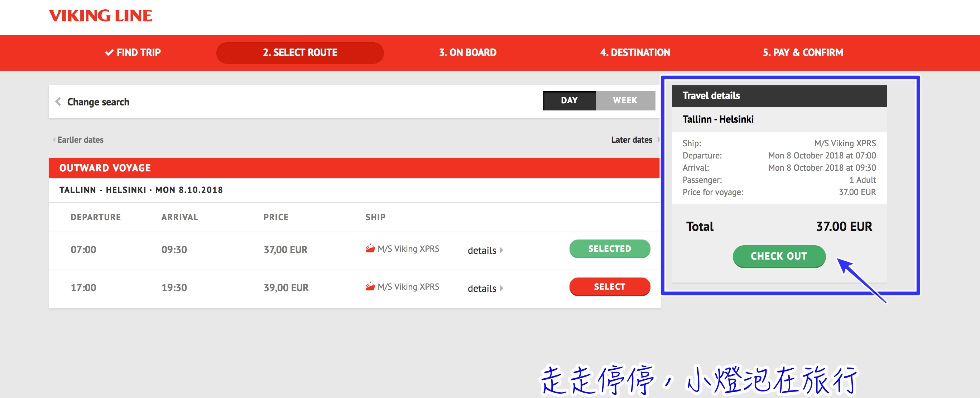This screenshot has width=980, height=398.
Task: Click the 37.00 EUR price for voyage value
Action: coord(857,192)
